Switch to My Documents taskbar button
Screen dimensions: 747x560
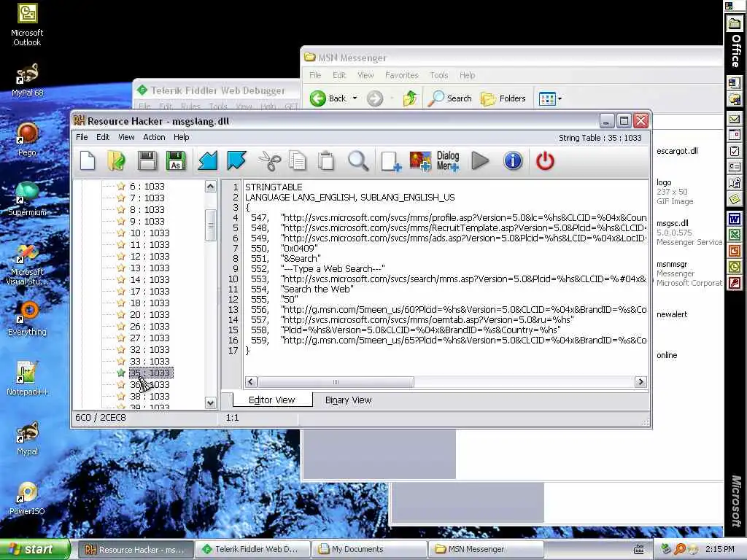370,549
